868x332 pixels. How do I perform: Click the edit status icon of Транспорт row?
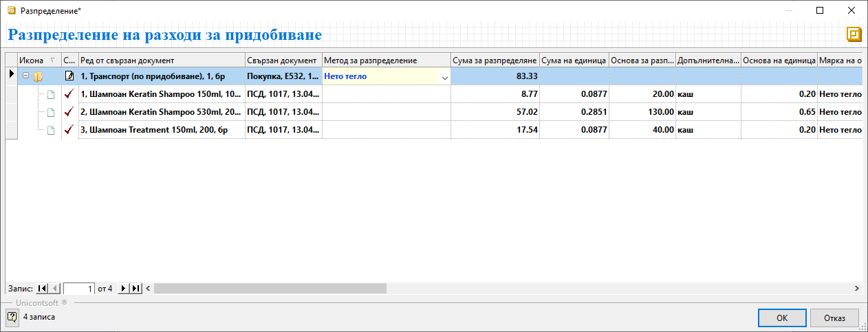69,76
